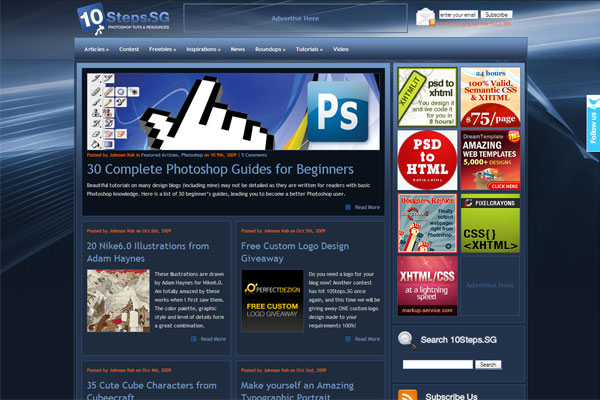
Task: Click the empty Advertise Here sidebar slot
Action: (x=490, y=286)
